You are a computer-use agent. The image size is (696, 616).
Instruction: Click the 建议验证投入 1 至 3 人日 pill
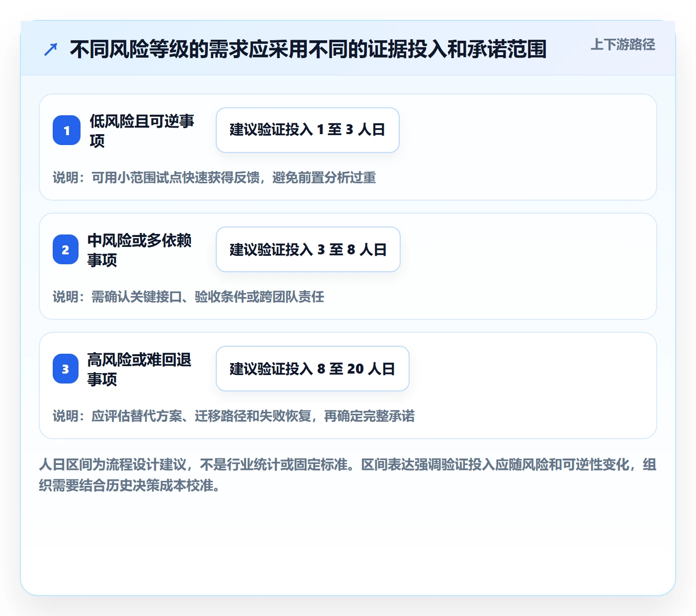click(308, 130)
